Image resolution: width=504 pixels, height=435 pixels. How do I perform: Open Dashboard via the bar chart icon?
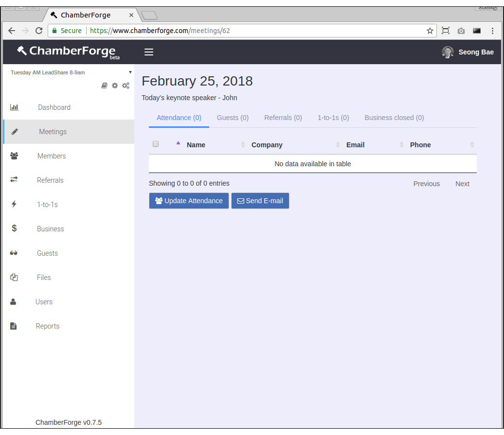(14, 107)
